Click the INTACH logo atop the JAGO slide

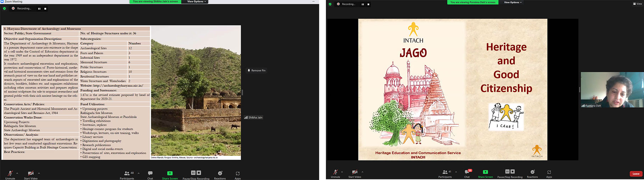click(413, 33)
